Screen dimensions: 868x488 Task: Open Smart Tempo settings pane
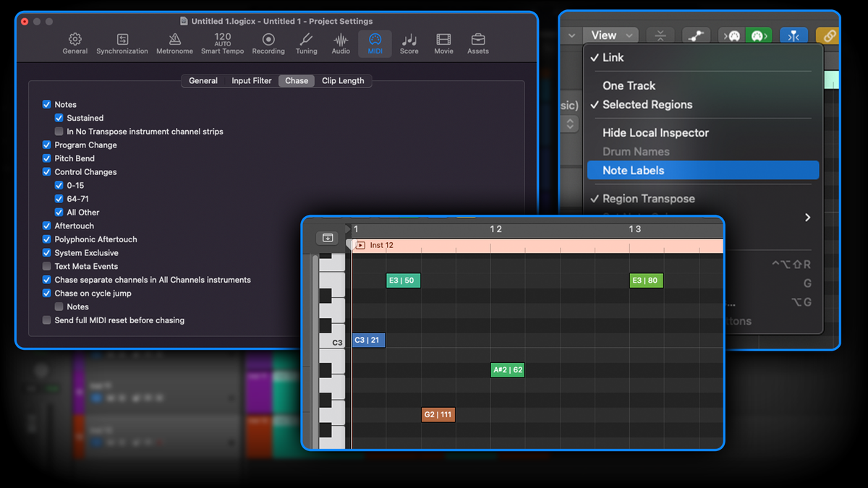click(x=223, y=43)
